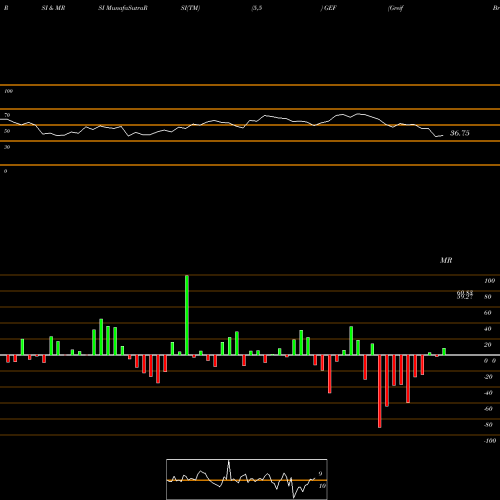Click the overlapping 69.58 value label
This screenshot has width=500, height=500.
click(x=465, y=293)
